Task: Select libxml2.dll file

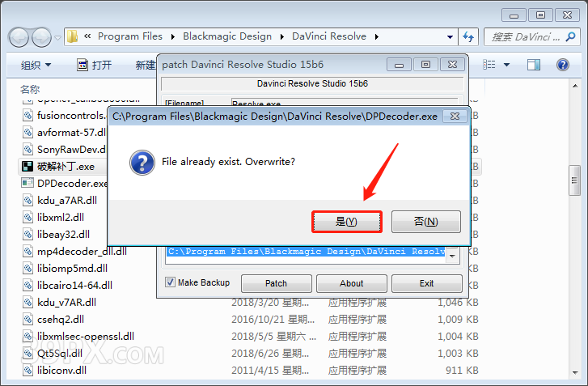Action: click(61, 217)
